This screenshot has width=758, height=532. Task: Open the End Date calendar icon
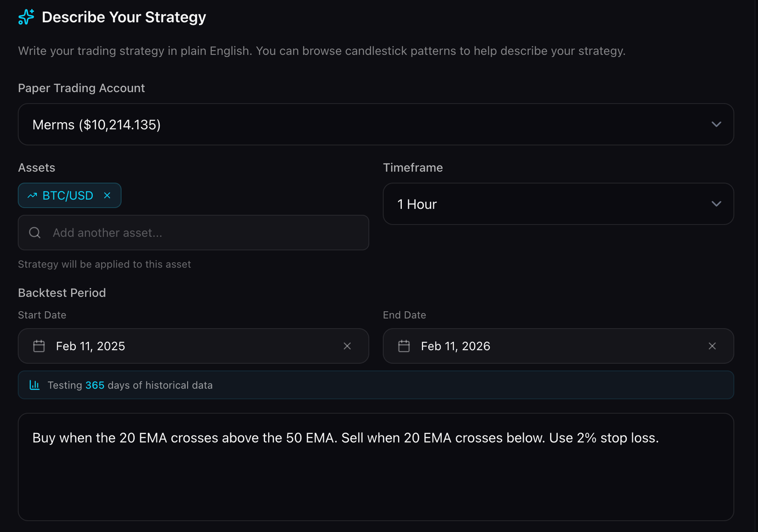(404, 346)
